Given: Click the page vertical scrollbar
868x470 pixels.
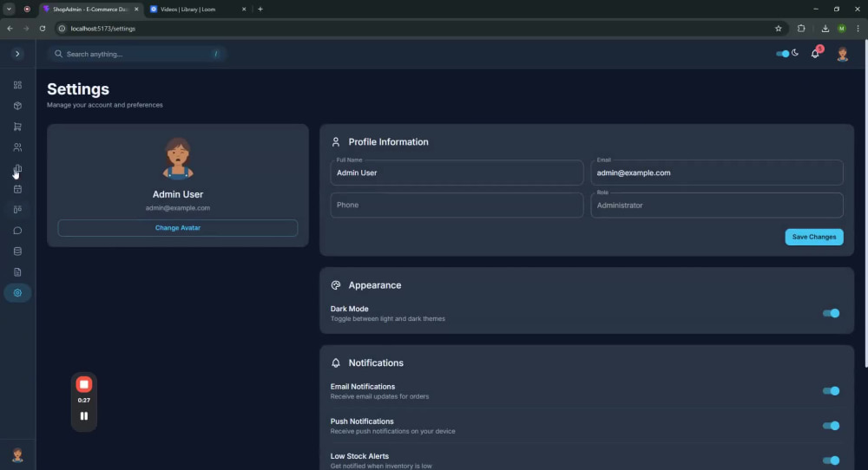Looking at the screenshot, I should [865, 205].
